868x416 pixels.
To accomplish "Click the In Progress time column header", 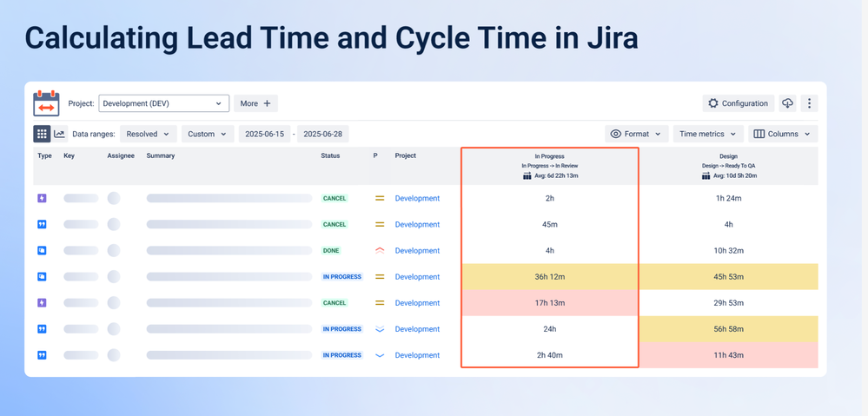I will click(550, 166).
